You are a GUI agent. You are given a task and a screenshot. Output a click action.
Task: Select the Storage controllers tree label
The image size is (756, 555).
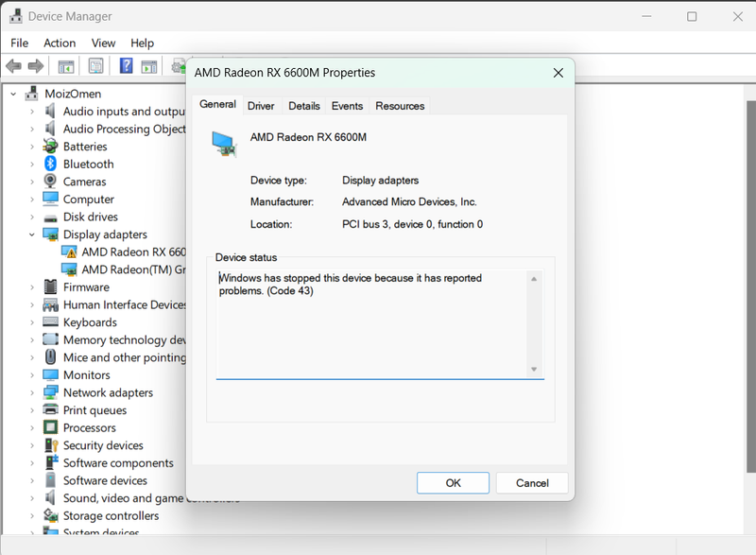click(x=111, y=516)
